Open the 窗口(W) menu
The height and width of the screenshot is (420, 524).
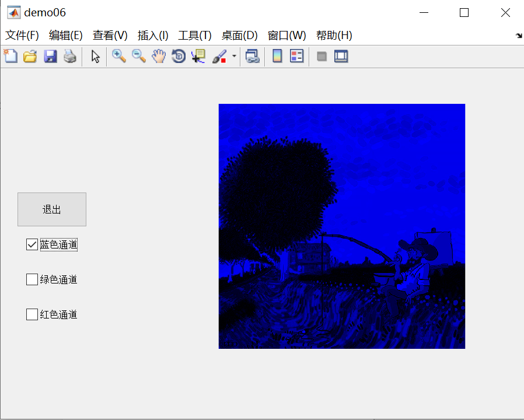click(287, 35)
